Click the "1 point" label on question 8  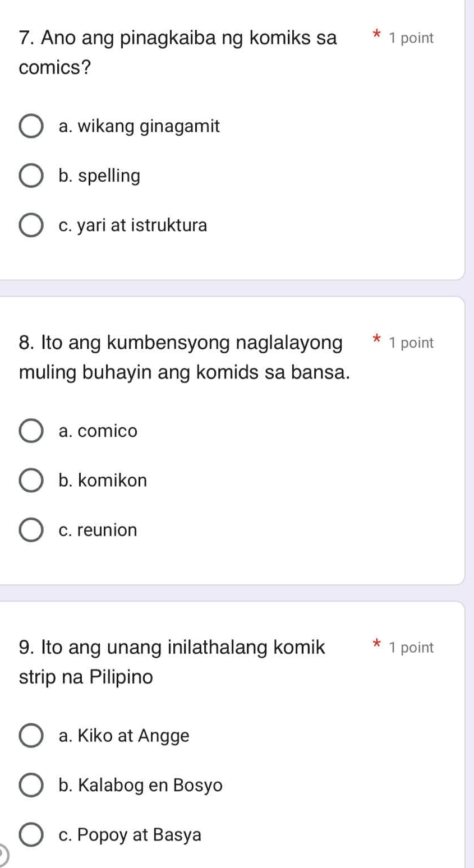[x=410, y=343]
